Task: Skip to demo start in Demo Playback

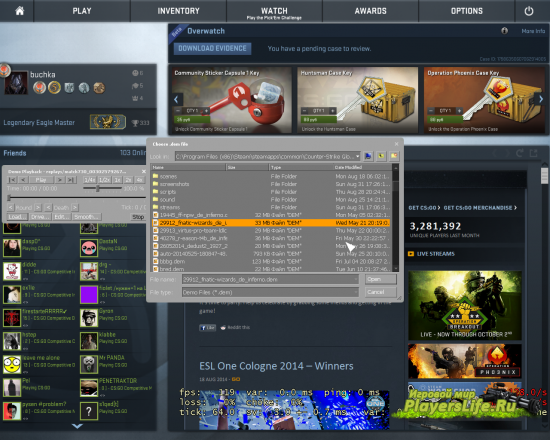Action: [x=12, y=180]
